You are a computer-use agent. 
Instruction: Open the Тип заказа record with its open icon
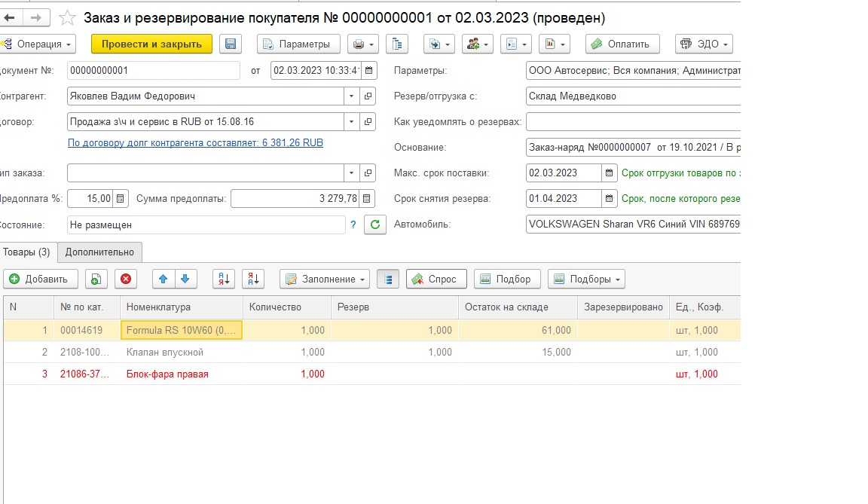[368, 173]
